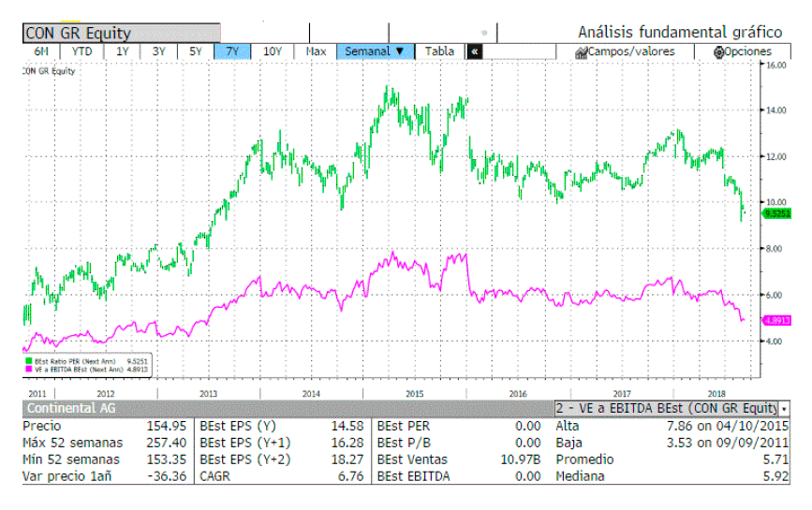The image size is (812, 510).
Task: Click the BEst EPS (Y+2) value 18.27
Action: pos(347,459)
